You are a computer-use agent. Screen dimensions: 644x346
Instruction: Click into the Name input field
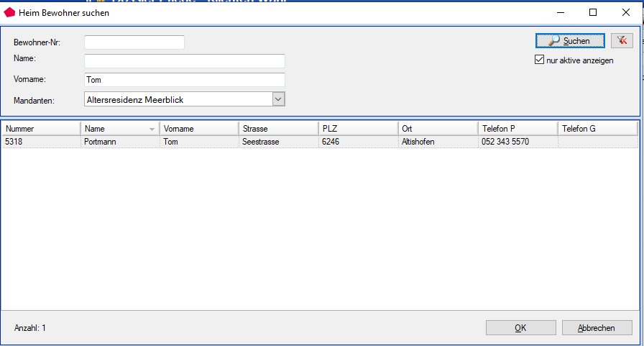185,61
